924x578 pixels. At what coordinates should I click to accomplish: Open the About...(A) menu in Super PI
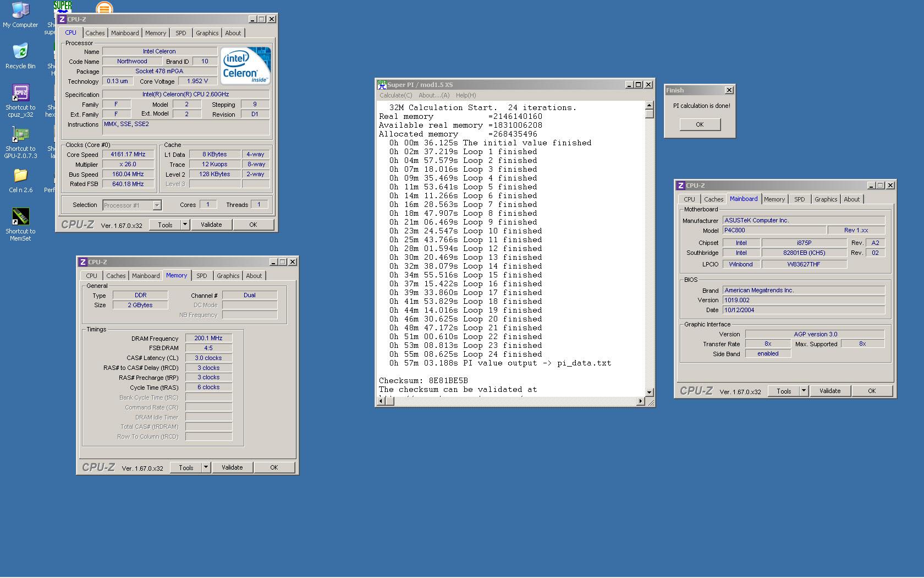pyautogui.click(x=434, y=95)
